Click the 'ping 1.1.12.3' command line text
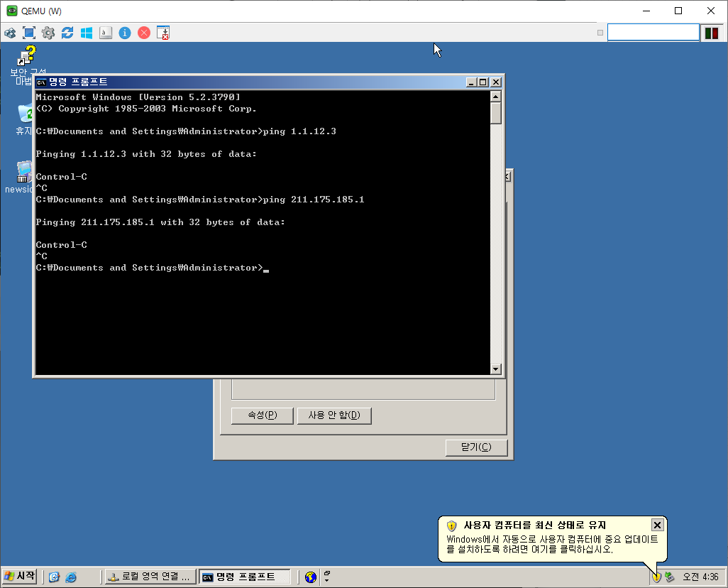 (x=299, y=131)
